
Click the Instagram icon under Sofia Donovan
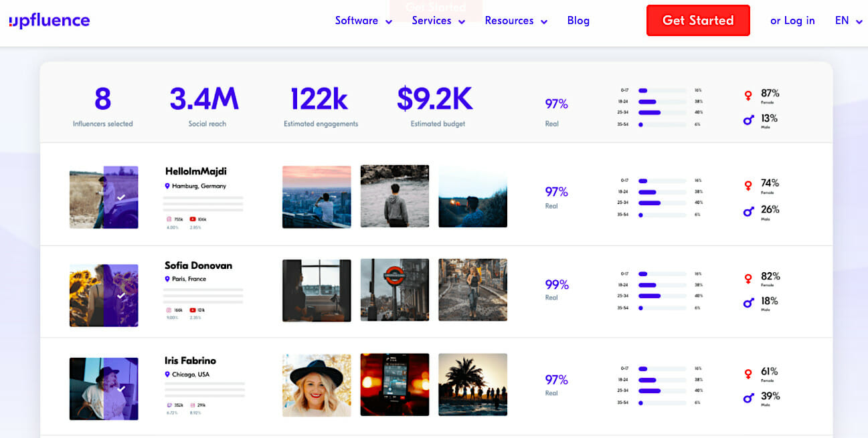pyautogui.click(x=169, y=310)
